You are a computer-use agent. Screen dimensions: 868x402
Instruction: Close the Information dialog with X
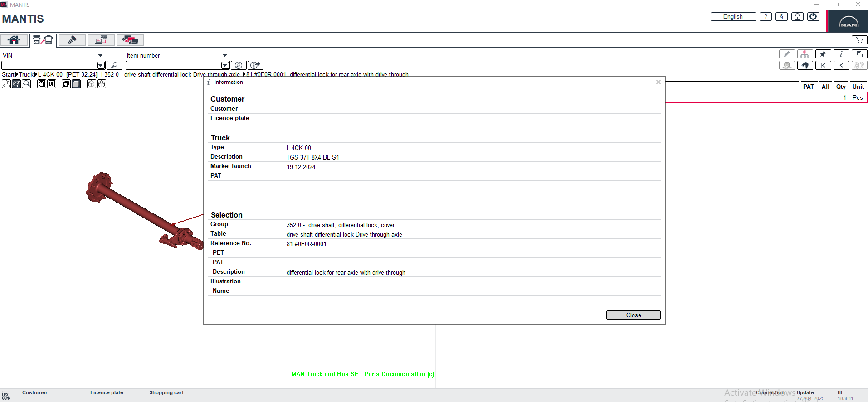[x=658, y=82]
